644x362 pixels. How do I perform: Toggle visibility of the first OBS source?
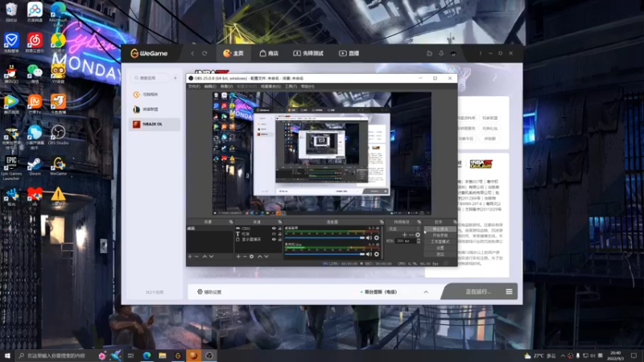[274, 228]
